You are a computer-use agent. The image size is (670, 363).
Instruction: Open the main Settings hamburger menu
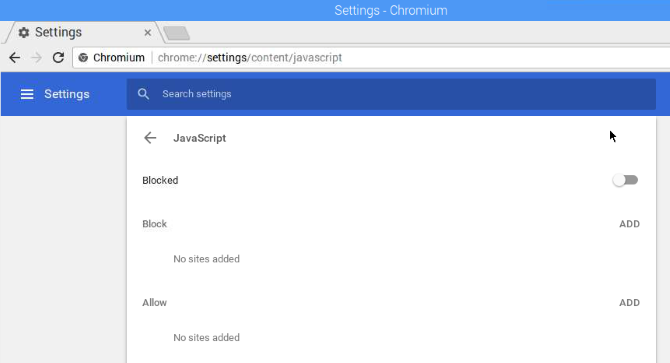27,94
